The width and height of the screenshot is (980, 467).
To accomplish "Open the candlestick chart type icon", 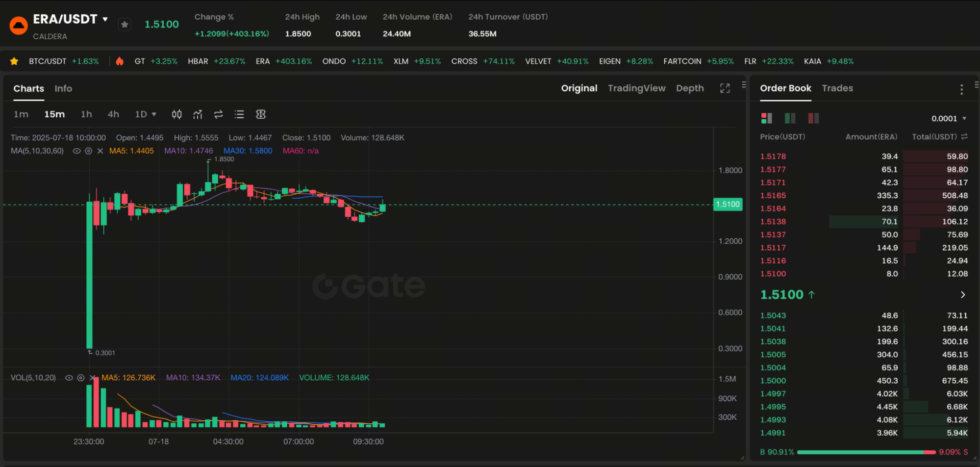I will 176,114.
